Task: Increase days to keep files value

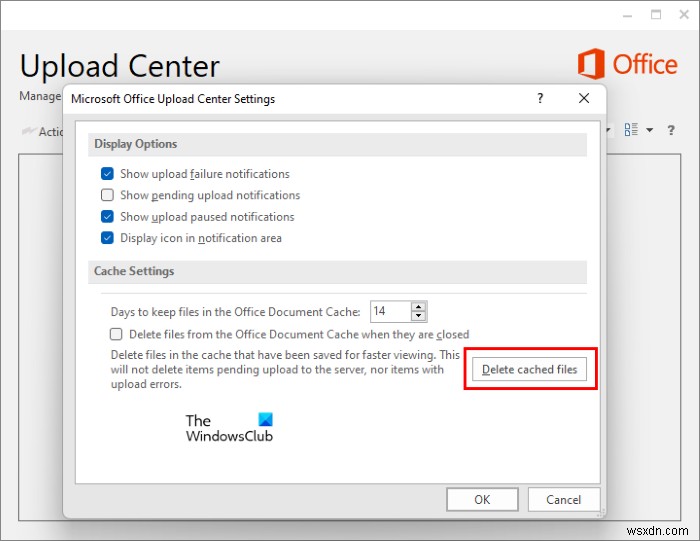Action: click(x=418, y=307)
